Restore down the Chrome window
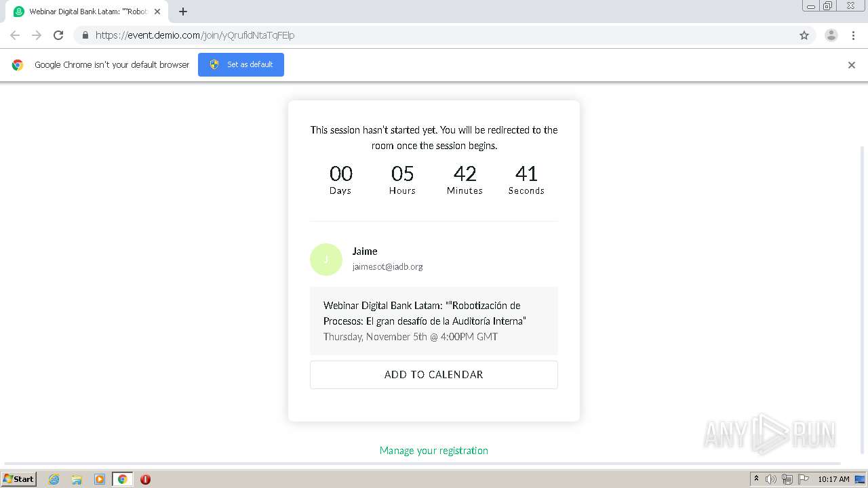Image resolution: width=868 pixels, height=488 pixels. (x=828, y=6)
